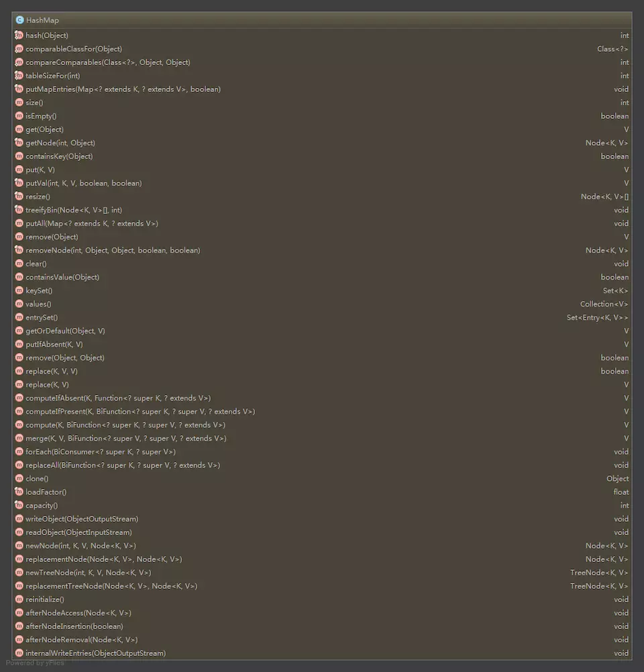Select the containsValue(Object) method
644x672 pixels.
click(62, 277)
